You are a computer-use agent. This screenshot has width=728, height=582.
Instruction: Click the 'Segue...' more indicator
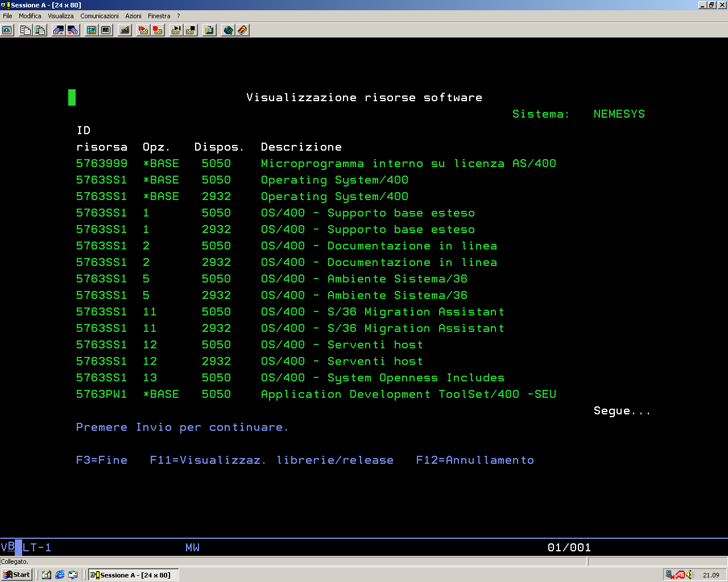coord(622,410)
